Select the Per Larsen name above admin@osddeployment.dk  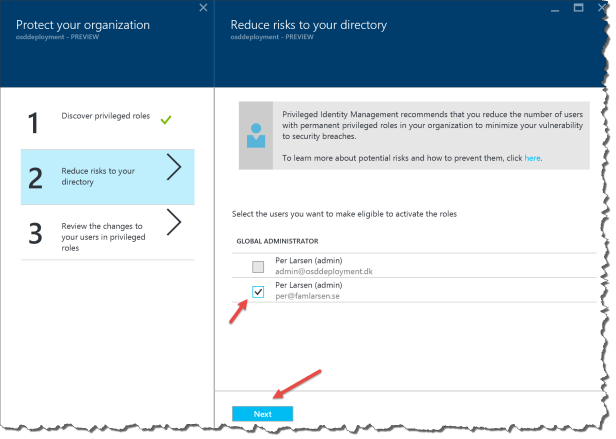[x=309, y=260]
